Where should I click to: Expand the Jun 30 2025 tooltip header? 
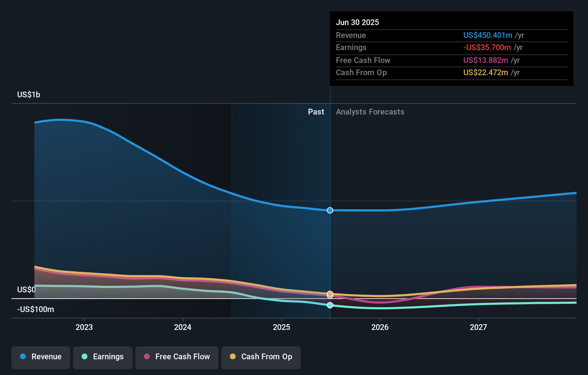point(357,22)
